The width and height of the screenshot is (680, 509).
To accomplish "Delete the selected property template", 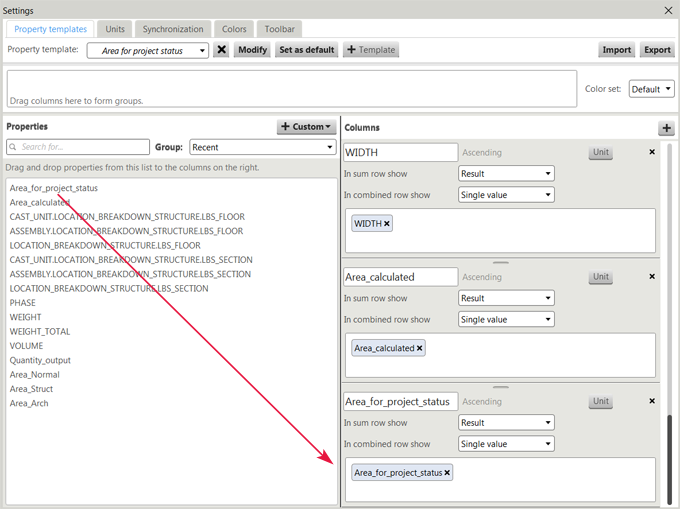I will (221, 50).
